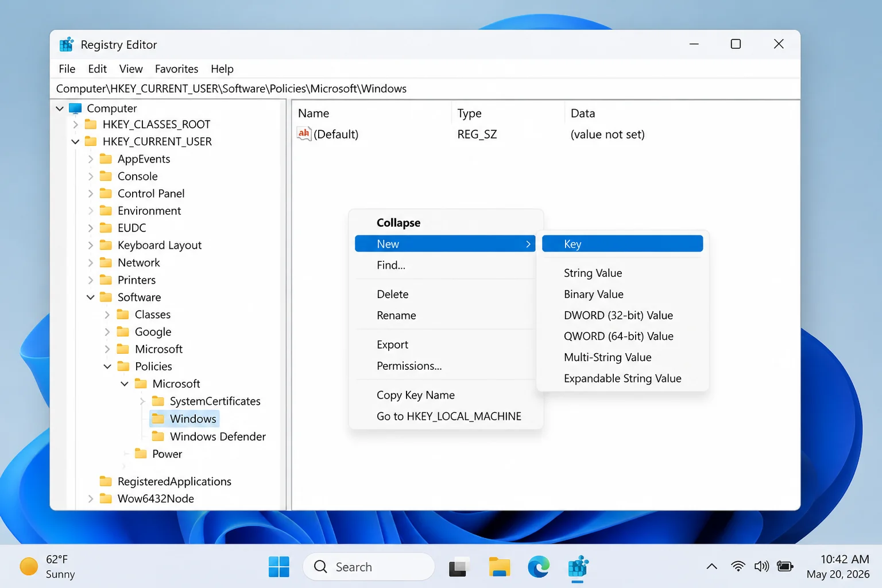Open the Windows Start menu

coord(279,567)
